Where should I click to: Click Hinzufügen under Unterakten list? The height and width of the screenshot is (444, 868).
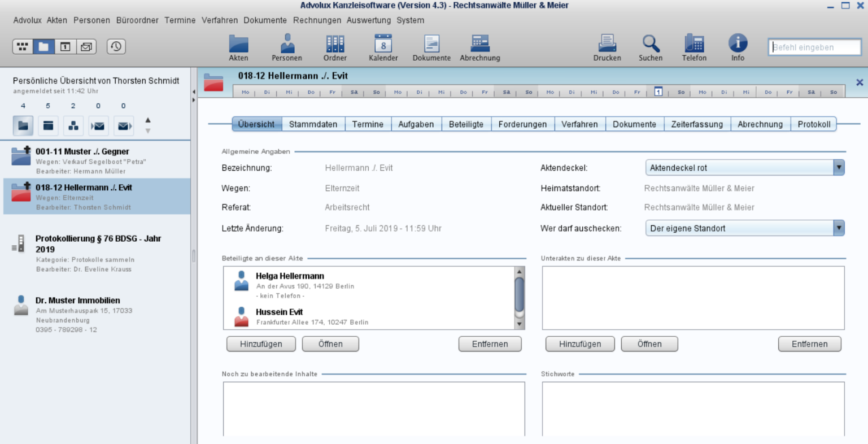[580, 344]
